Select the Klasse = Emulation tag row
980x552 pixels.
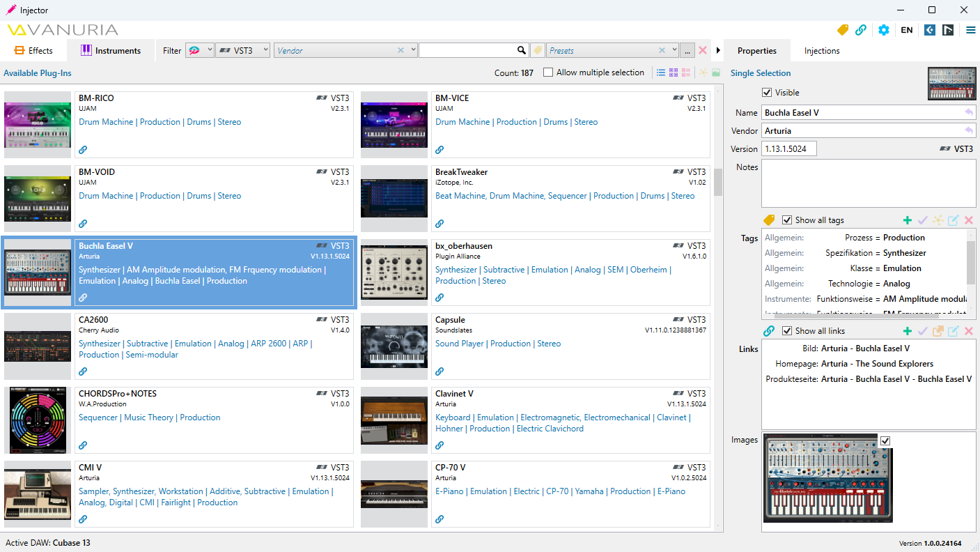(x=864, y=268)
